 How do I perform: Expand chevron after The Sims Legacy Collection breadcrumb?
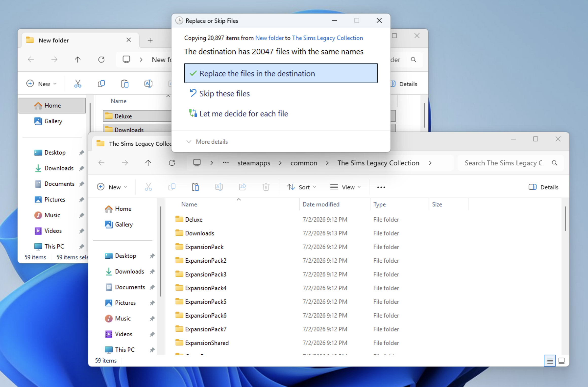click(430, 163)
